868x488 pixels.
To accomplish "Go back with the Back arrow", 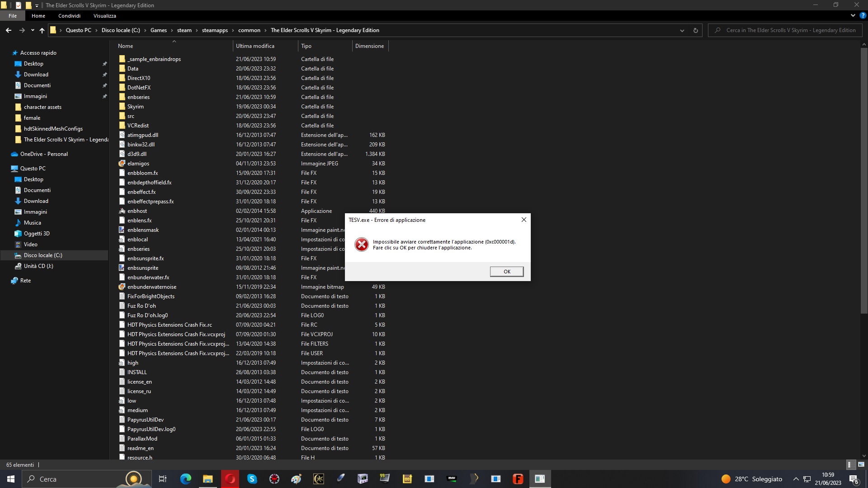I will pyautogui.click(x=9, y=30).
